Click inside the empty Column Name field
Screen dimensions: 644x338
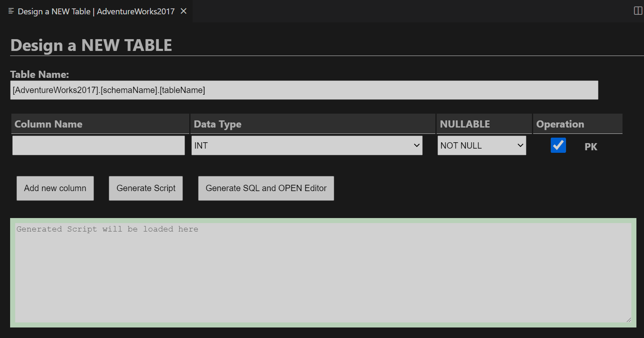(x=98, y=145)
